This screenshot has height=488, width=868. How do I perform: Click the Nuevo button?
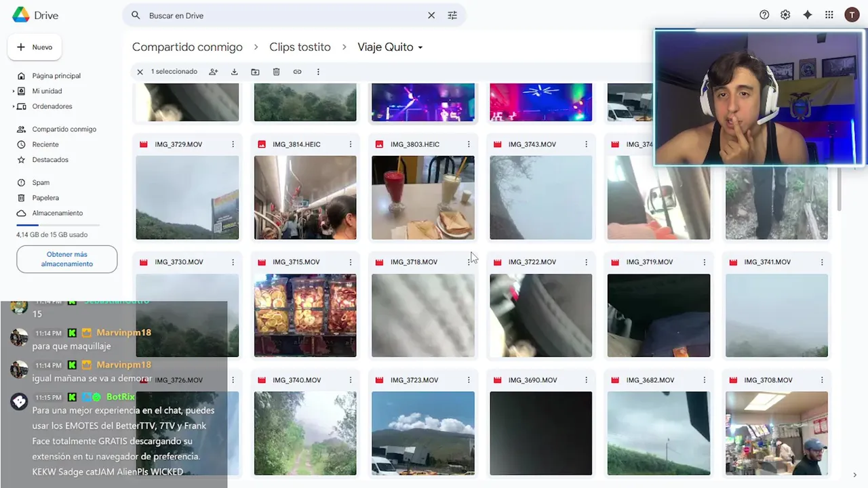click(x=35, y=47)
